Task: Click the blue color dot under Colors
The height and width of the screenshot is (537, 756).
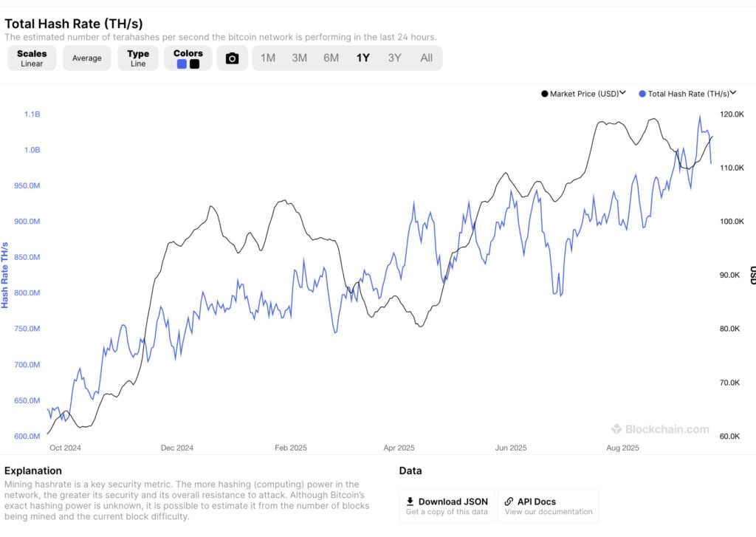Action: (x=181, y=64)
